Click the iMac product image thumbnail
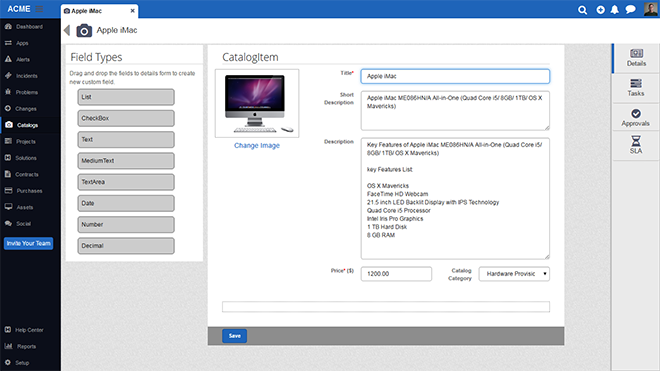Screen dimensions: 660x371 257,103
